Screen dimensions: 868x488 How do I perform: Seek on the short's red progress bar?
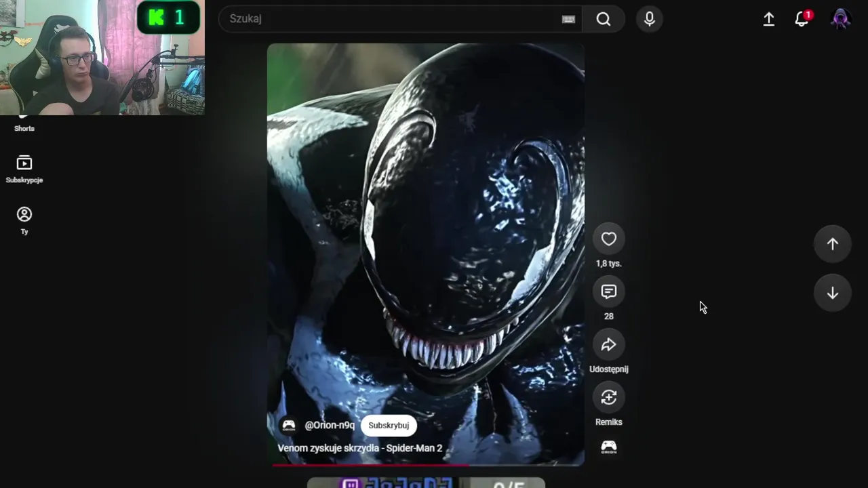click(x=426, y=465)
